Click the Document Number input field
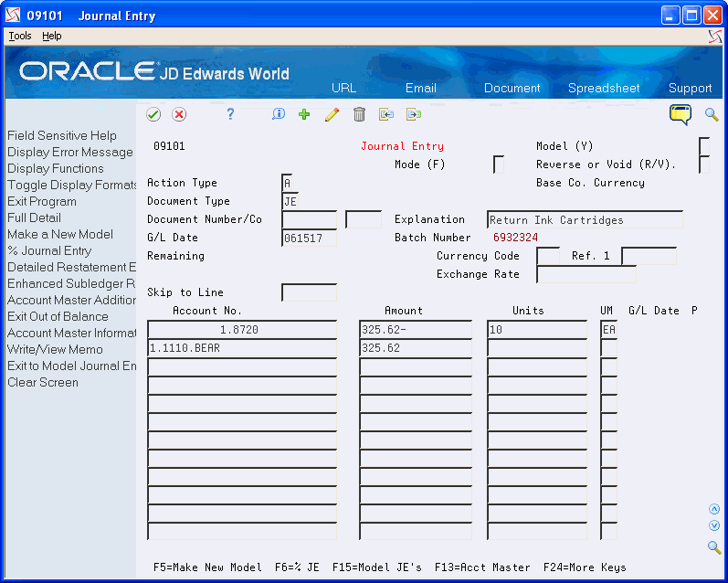The height and width of the screenshot is (583, 728). coord(310,219)
